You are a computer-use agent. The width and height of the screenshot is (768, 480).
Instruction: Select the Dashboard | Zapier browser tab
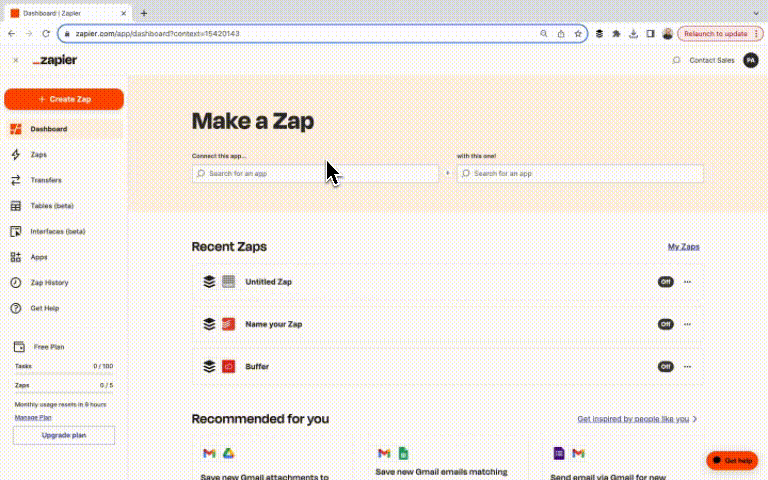point(69,14)
